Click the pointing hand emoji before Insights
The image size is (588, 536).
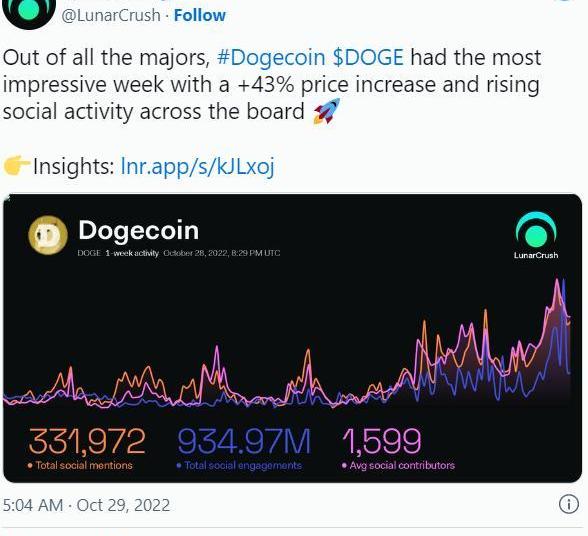pos(16,166)
